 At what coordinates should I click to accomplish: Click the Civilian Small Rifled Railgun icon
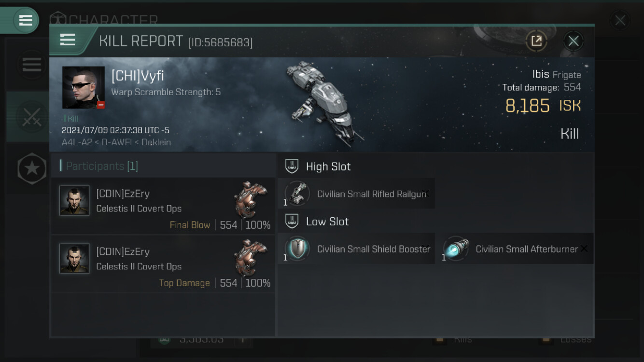pyautogui.click(x=297, y=194)
